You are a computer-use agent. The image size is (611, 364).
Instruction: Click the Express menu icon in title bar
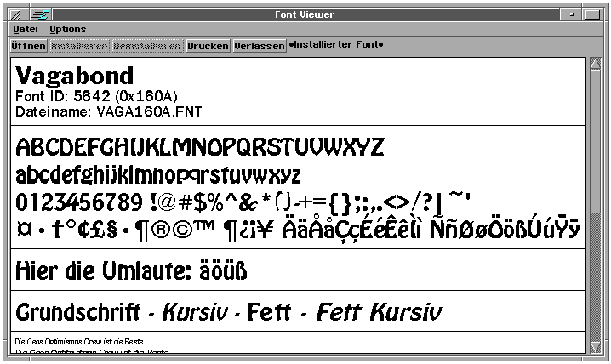(39, 14)
